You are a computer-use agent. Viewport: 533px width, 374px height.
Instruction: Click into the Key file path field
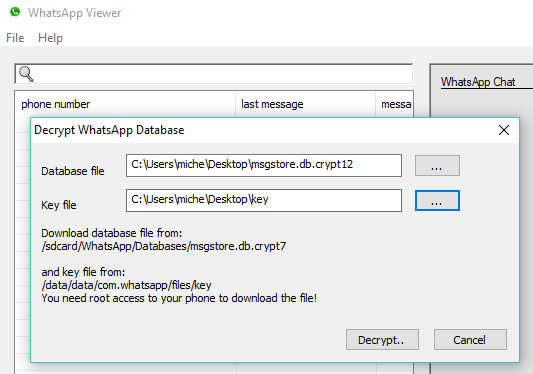264,200
